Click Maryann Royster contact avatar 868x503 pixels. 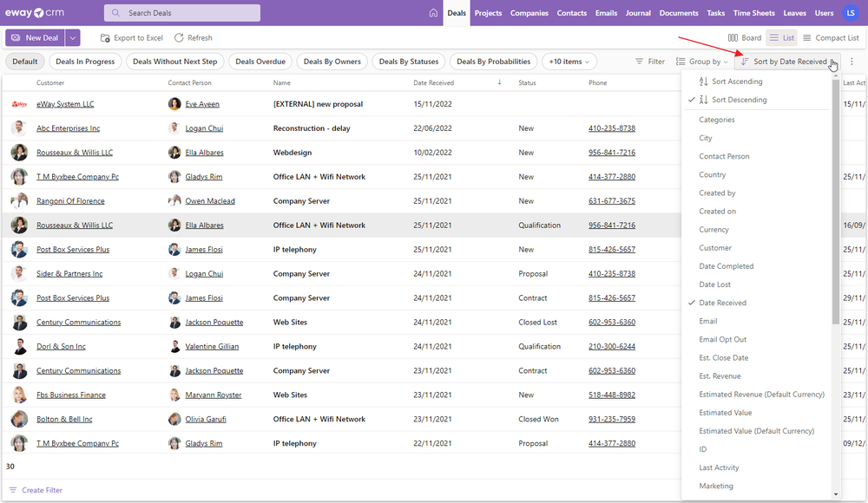coord(174,395)
